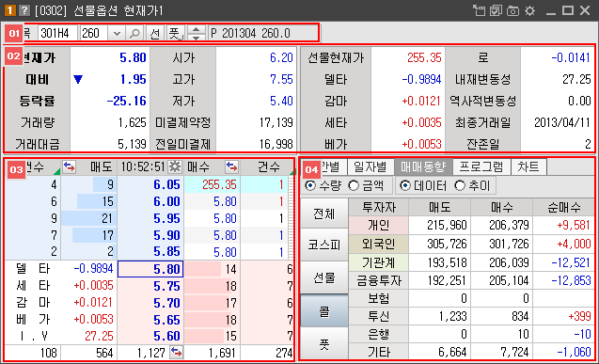Click the 선 futures button
This screenshot has width=599, height=364.
[x=155, y=34]
